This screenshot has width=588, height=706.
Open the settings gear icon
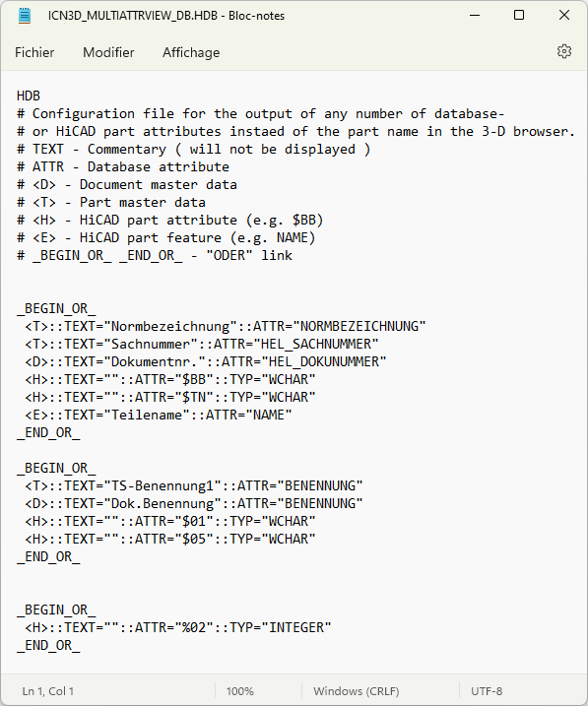tap(564, 52)
